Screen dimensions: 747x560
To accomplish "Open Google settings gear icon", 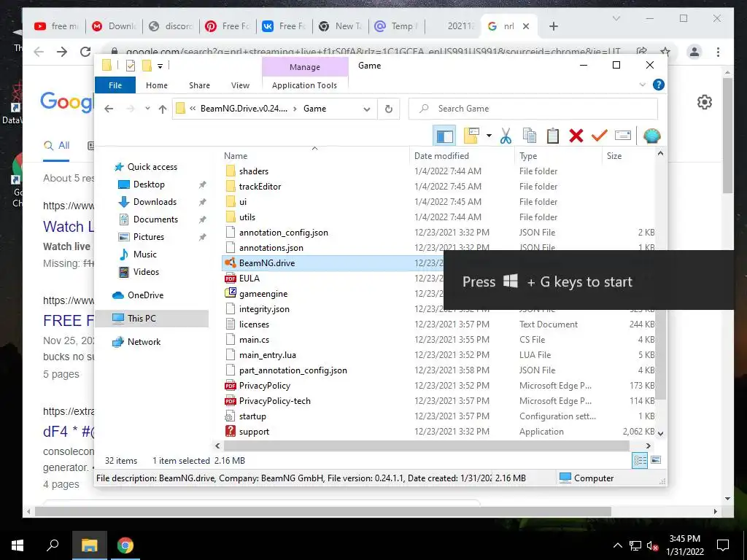I will pos(705,102).
